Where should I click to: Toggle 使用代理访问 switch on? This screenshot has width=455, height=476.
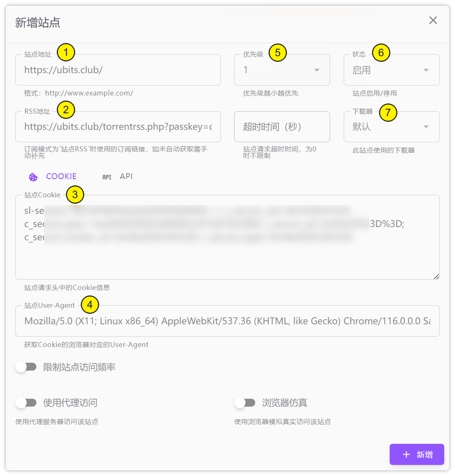[26, 403]
